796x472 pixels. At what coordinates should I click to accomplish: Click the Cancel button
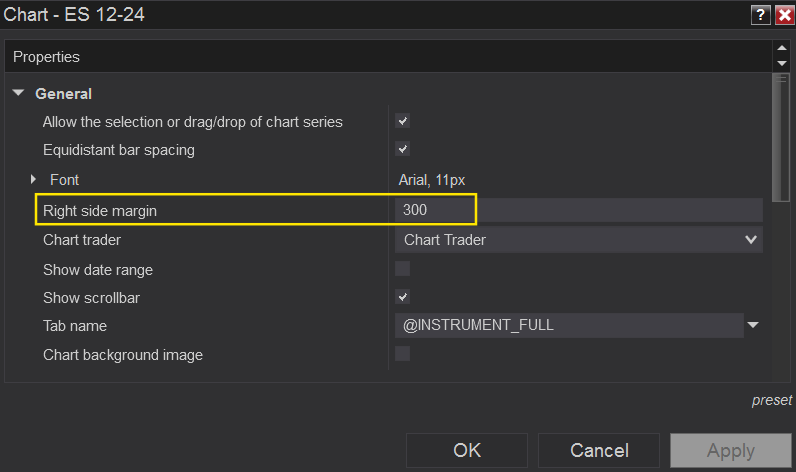pos(598,451)
